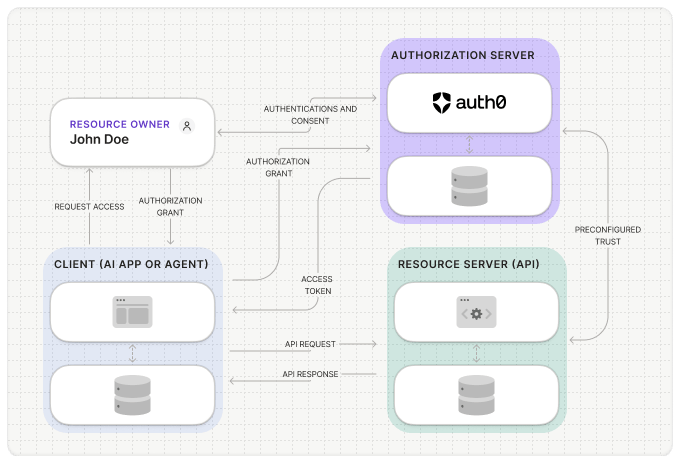Image resolution: width=680 pixels, height=457 pixels.
Task: Click the ACCESS TOKEN label
Action: pos(317,285)
